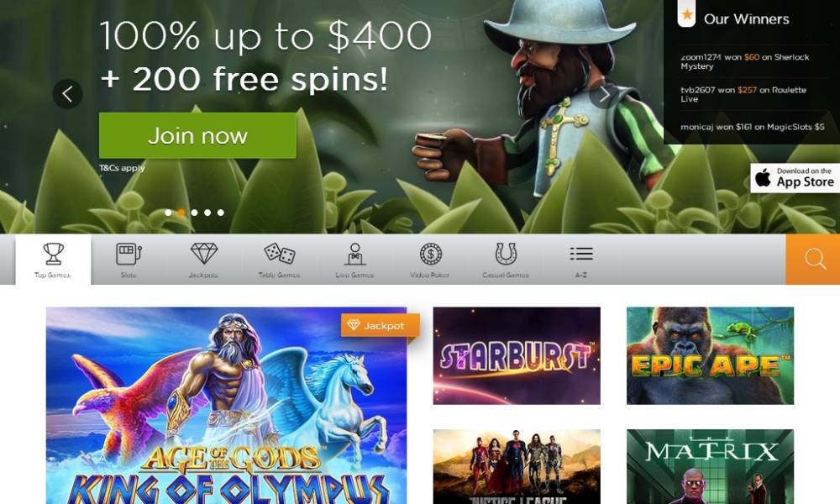840x504 pixels.
Task: Select the last carousel dot
Action: pyautogui.click(x=221, y=213)
